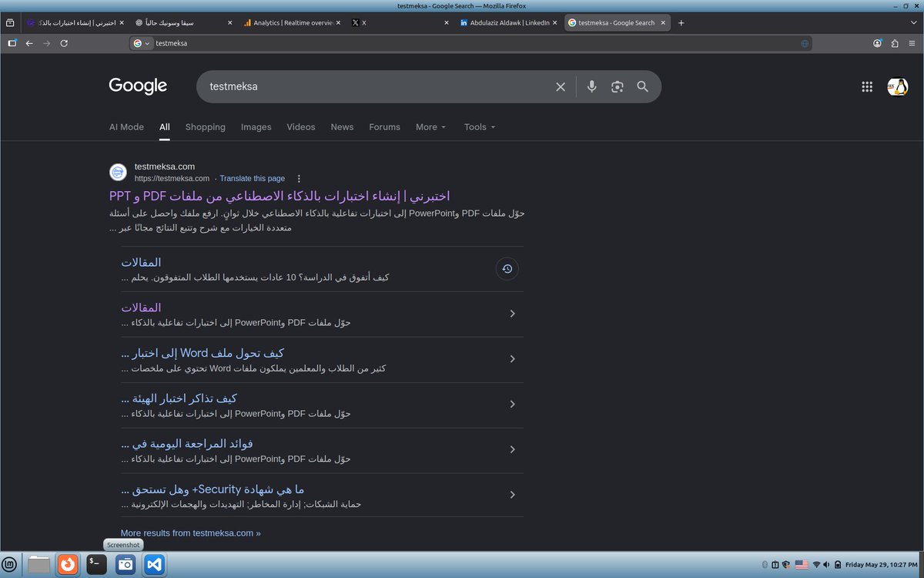Click the Firefox icon in the taskbar
The width and height of the screenshot is (924, 578).
68,565
